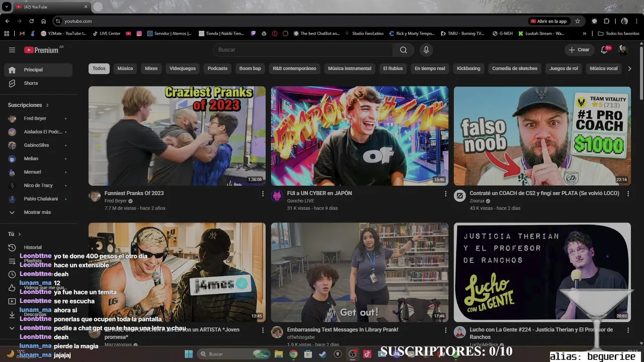Click Znorux channel avatar
This screenshot has height=362, width=644.
pos(459,196)
